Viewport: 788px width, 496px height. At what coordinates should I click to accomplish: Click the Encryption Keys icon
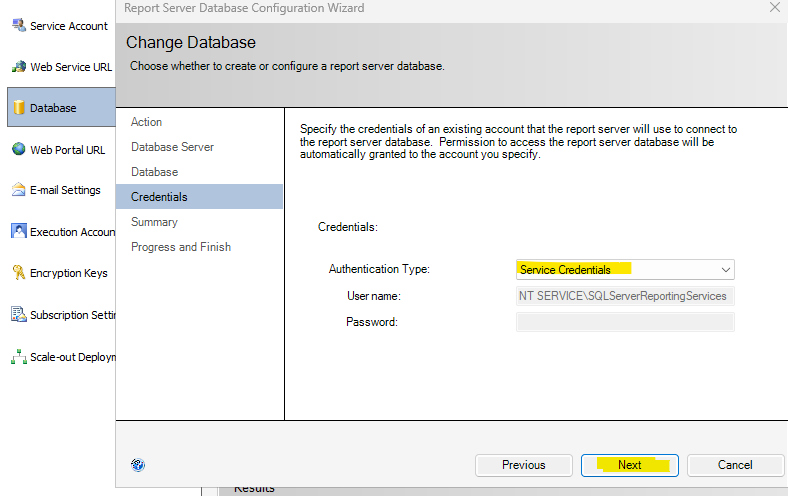click(x=19, y=272)
